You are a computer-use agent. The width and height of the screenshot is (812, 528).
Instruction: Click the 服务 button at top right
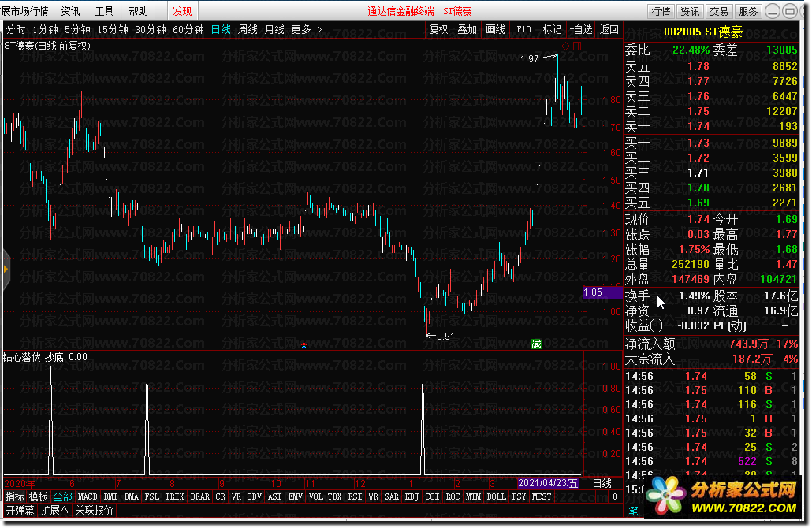(x=748, y=11)
